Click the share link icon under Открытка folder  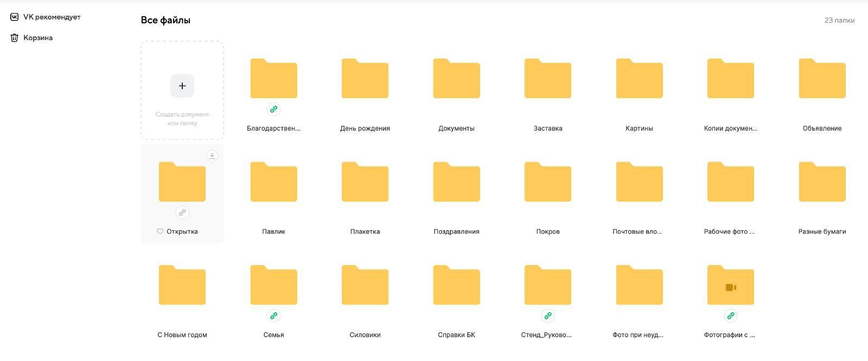pyautogui.click(x=182, y=212)
